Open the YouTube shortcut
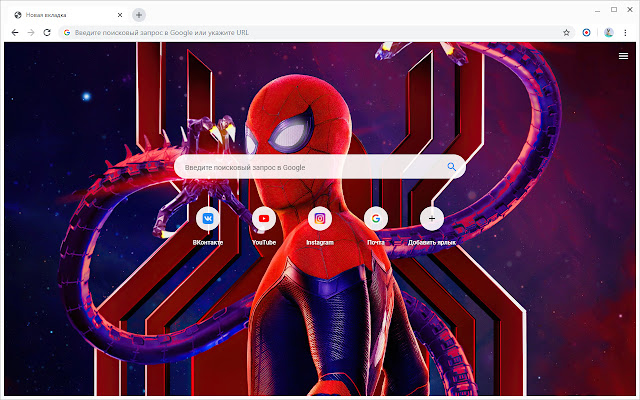This screenshot has height=400, width=640. (264, 218)
